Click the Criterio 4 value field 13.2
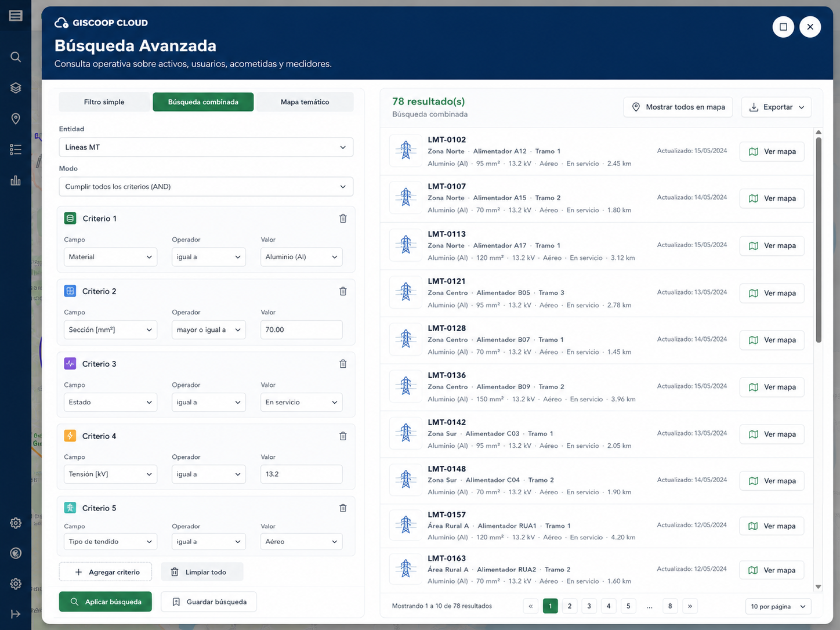840x630 pixels. 302,474
